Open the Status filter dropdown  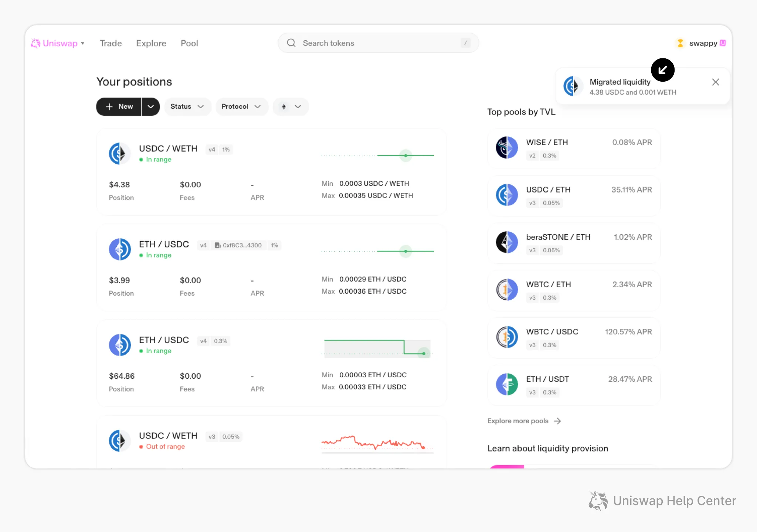(187, 107)
